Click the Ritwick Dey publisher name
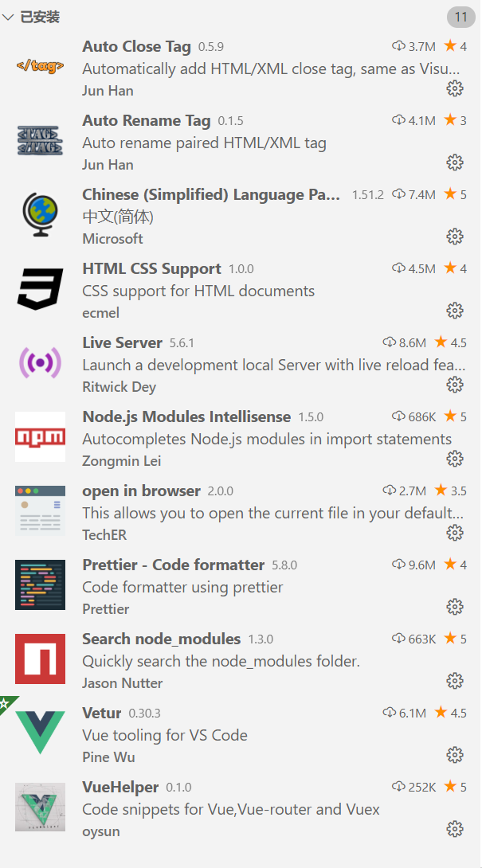The width and height of the screenshot is (482, 868). pos(120,387)
